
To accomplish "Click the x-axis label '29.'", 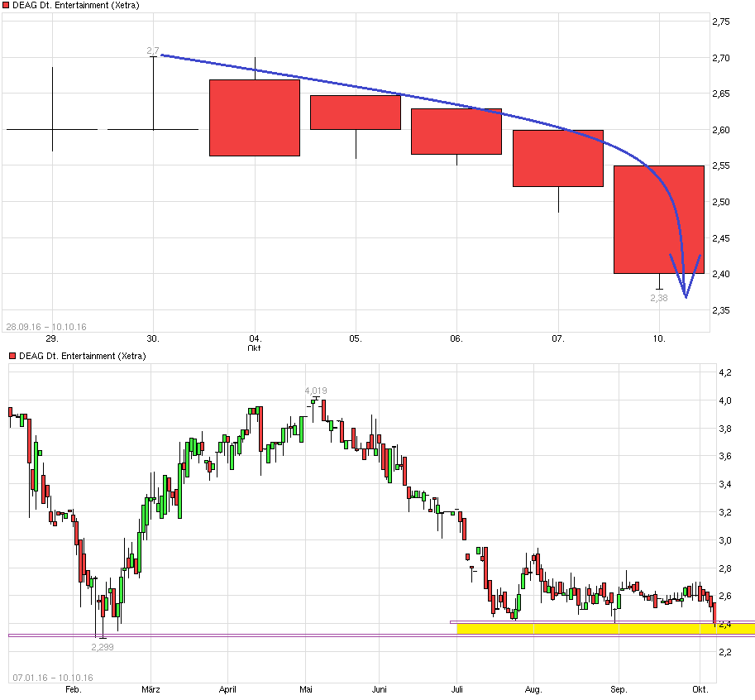I will tap(52, 338).
